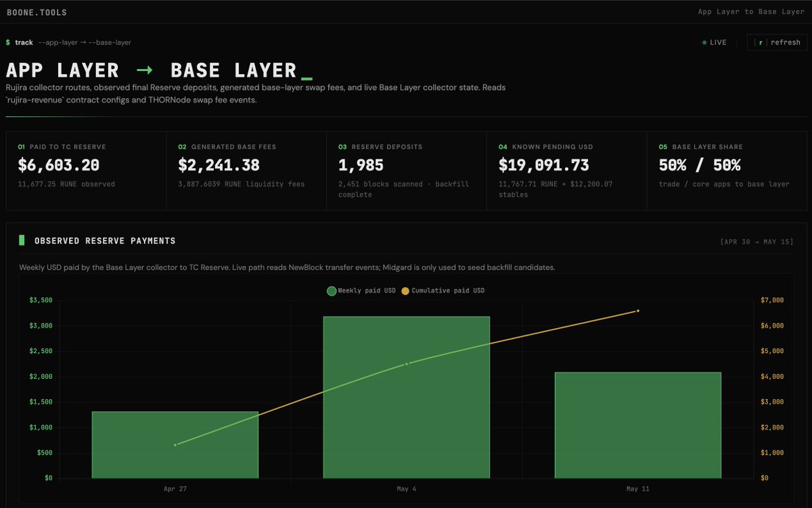Click the Apr 27 weekly bar
812x508 pixels.
point(175,444)
